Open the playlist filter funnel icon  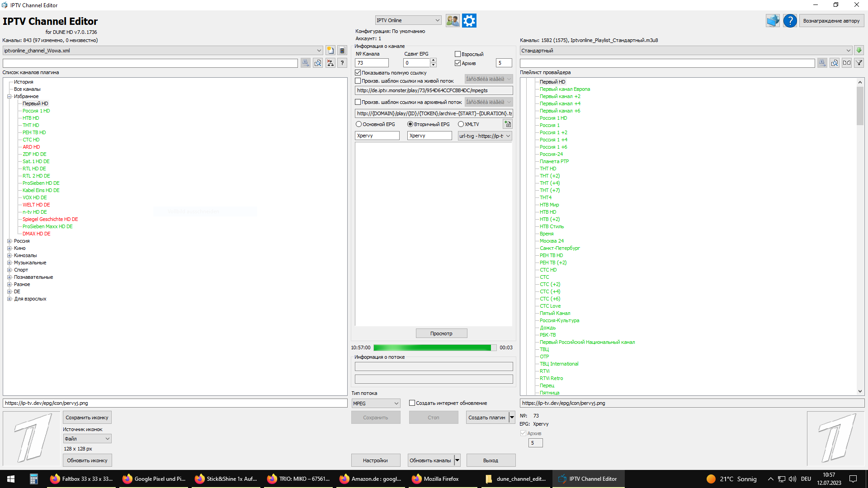[859, 63]
